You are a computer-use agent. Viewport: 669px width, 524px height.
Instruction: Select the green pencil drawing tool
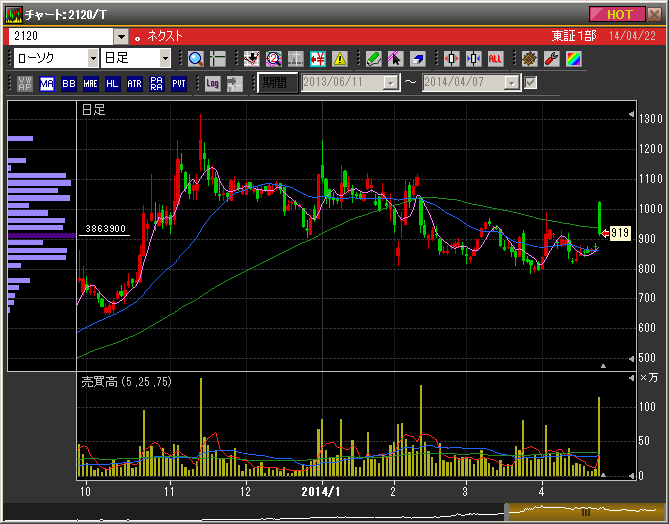[x=373, y=58]
